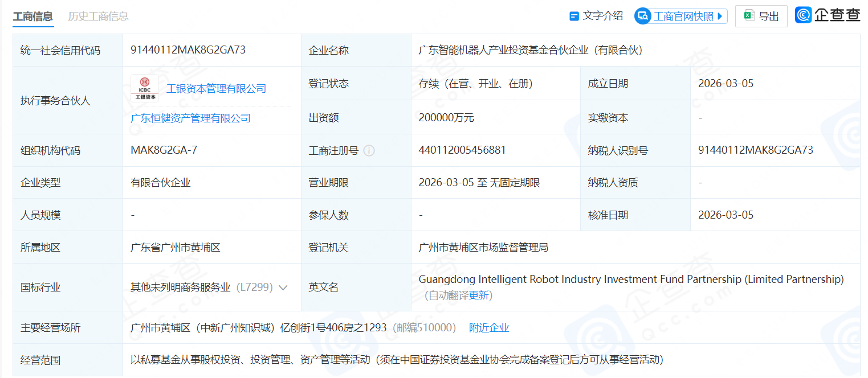Click the 纳税人资质 label cell
The width and height of the screenshot is (868, 378).
coord(635,183)
